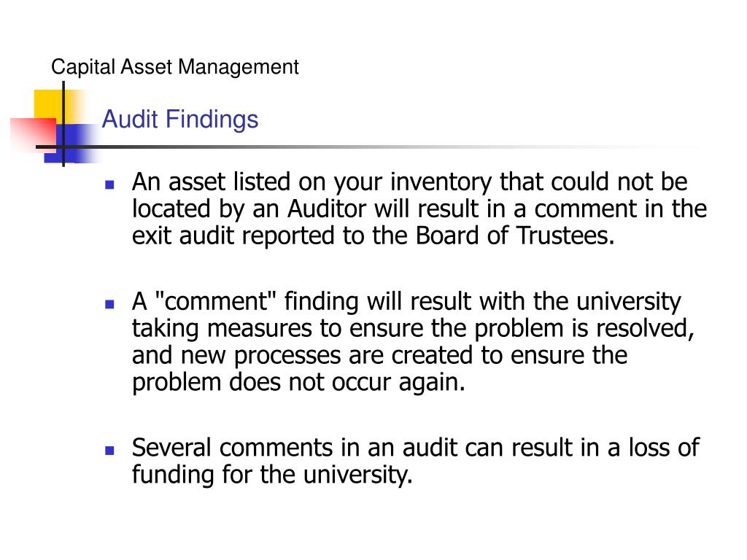Click the 'Capital Asset Management' header text
This screenshot has height=560, width=747.
click(175, 67)
